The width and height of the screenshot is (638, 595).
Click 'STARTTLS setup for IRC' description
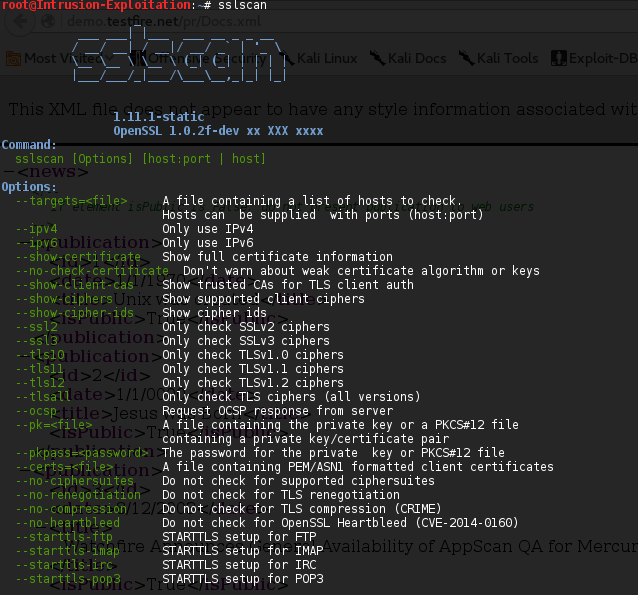pos(239,565)
